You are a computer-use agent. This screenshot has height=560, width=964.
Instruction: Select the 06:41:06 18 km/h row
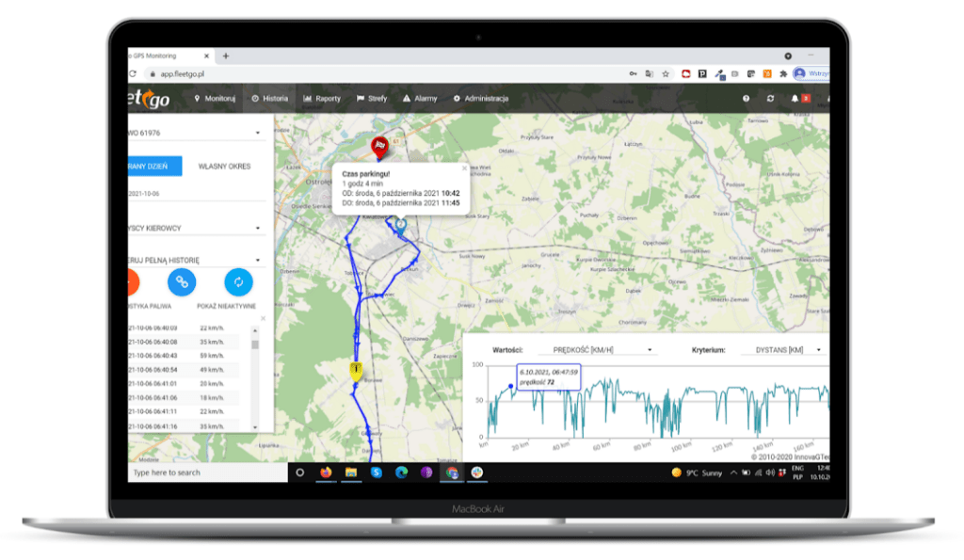(184, 398)
